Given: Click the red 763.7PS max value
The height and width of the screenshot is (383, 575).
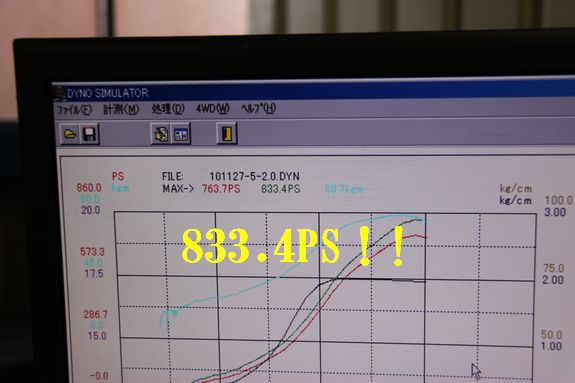Looking at the screenshot, I should coord(221,189).
